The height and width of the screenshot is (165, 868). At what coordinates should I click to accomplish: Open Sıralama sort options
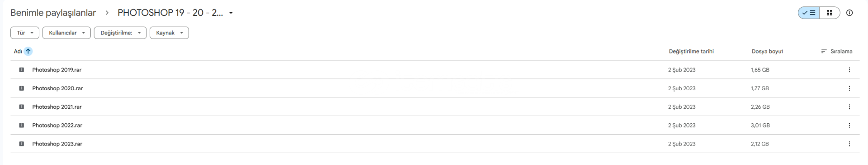coord(837,51)
